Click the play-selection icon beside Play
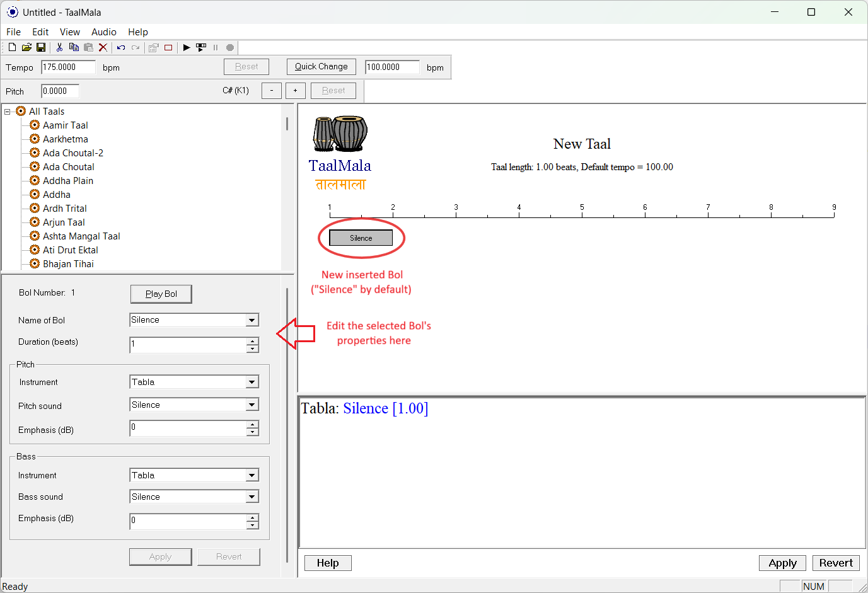 tap(201, 47)
